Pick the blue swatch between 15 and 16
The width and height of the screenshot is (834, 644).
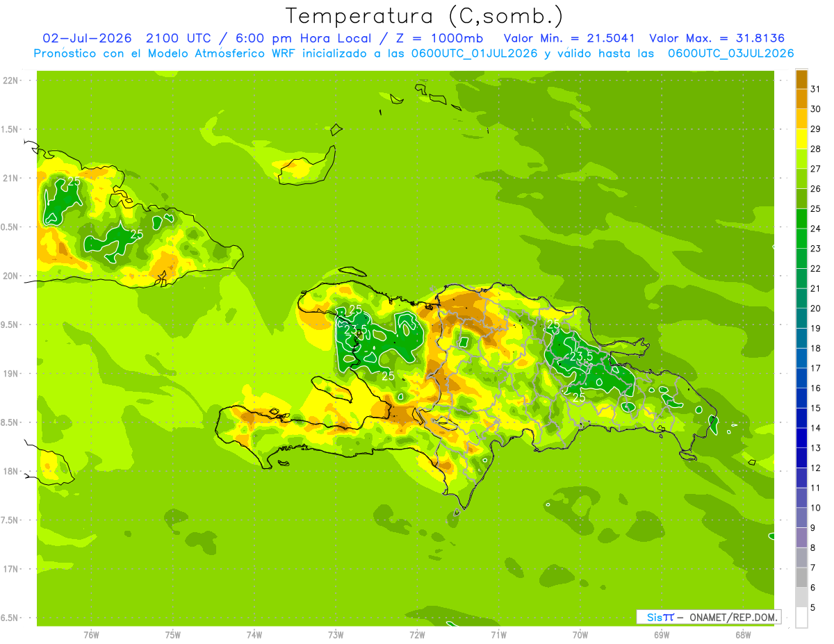801,398
